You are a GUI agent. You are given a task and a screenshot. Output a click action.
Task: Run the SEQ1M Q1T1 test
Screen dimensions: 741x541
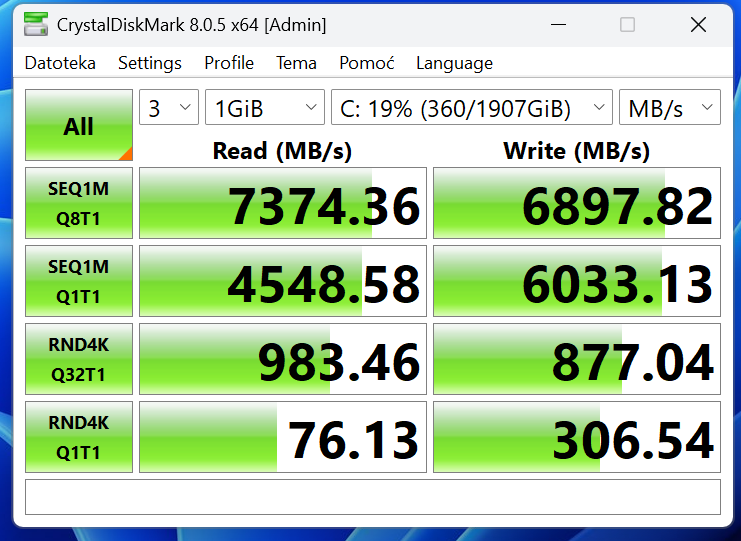[78, 281]
